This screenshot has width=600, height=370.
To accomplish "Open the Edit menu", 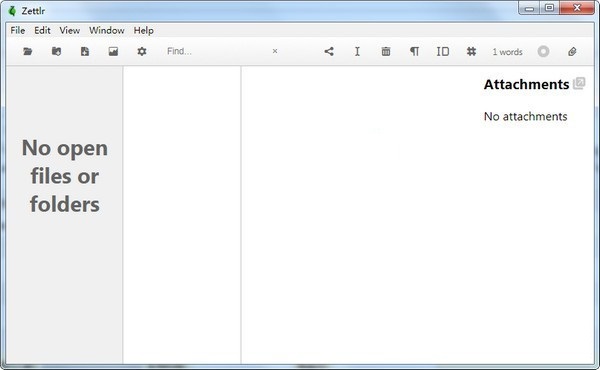I will coord(42,30).
